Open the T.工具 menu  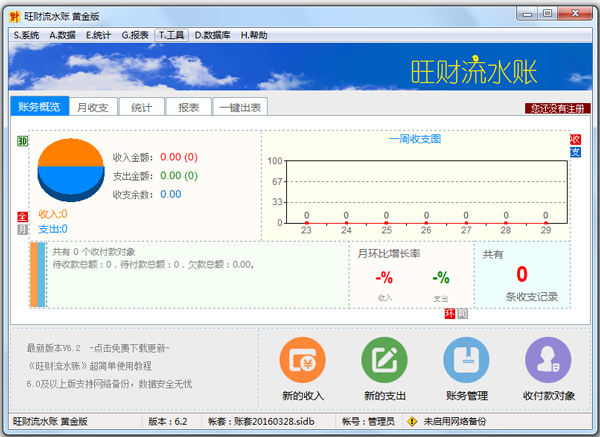click(x=171, y=35)
